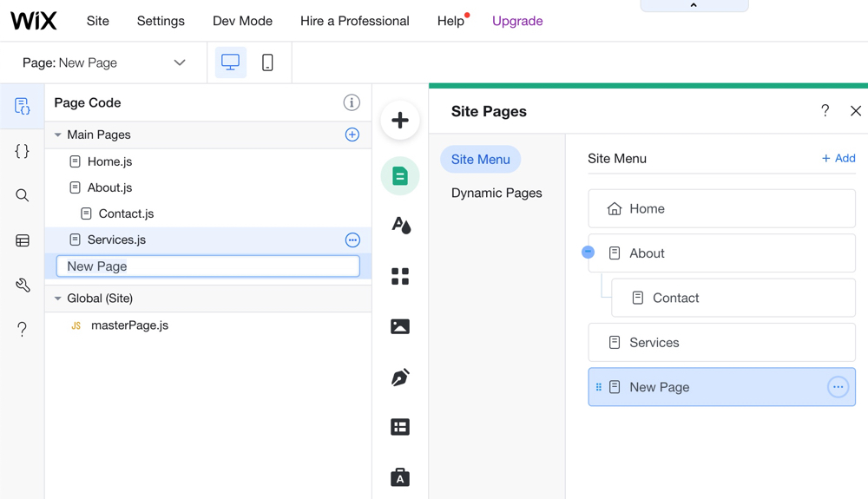Open the sidebar help question icon
Image resolution: width=868 pixels, height=499 pixels.
click(23, 329)
